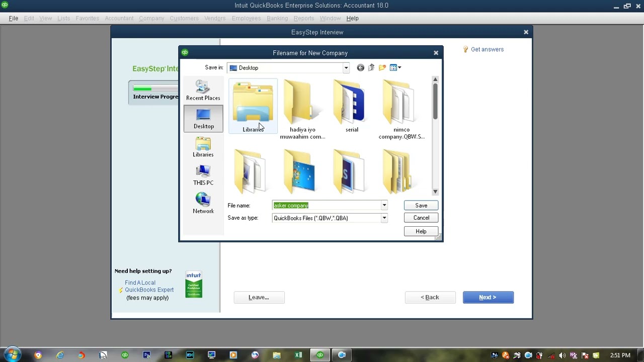Click the Help button in the dialog
The image size is (644, 362).
(x=421, y=231)
